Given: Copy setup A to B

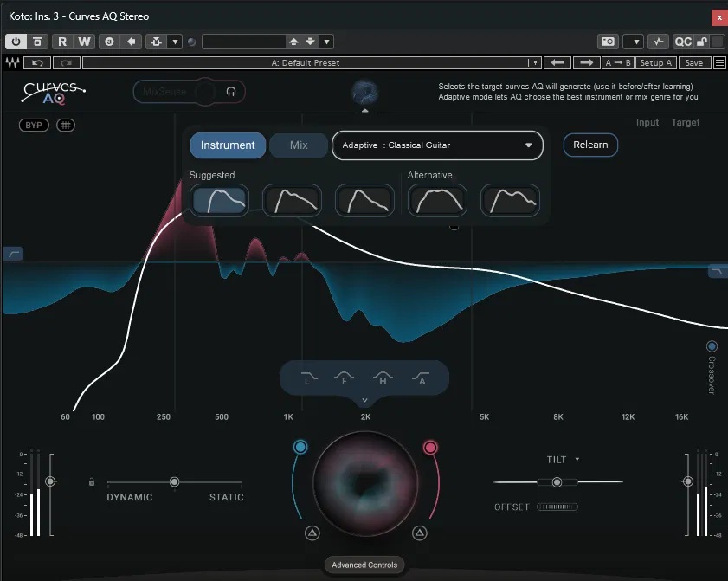Looking at the screenshot, I should (x=618, y=62).
